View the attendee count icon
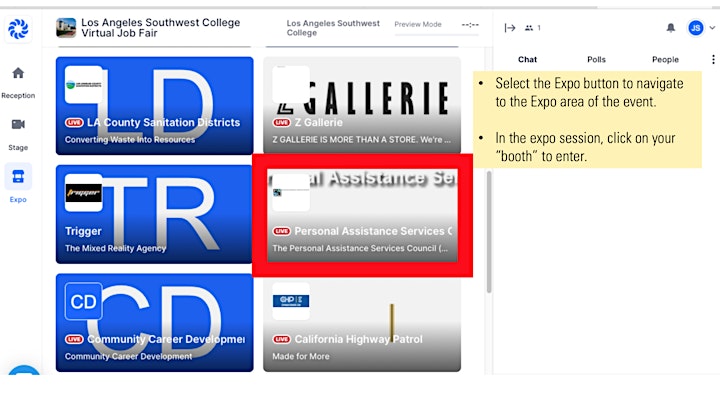The image size is (720, 405). click(529, 28)
